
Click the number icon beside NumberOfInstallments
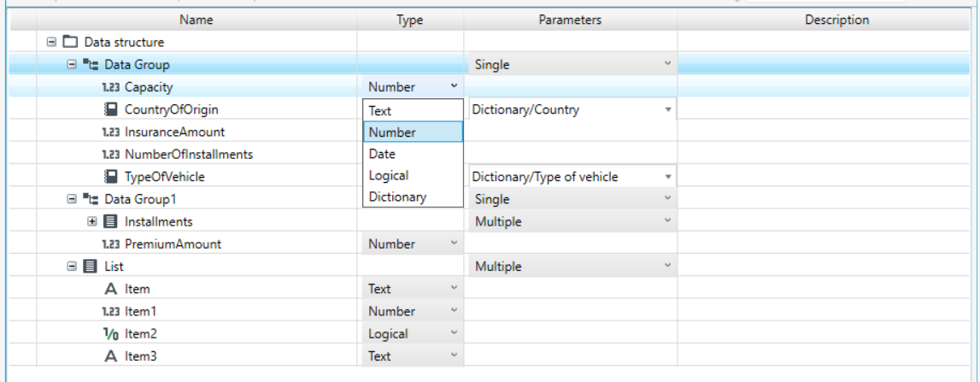click(x=110, y=155)
